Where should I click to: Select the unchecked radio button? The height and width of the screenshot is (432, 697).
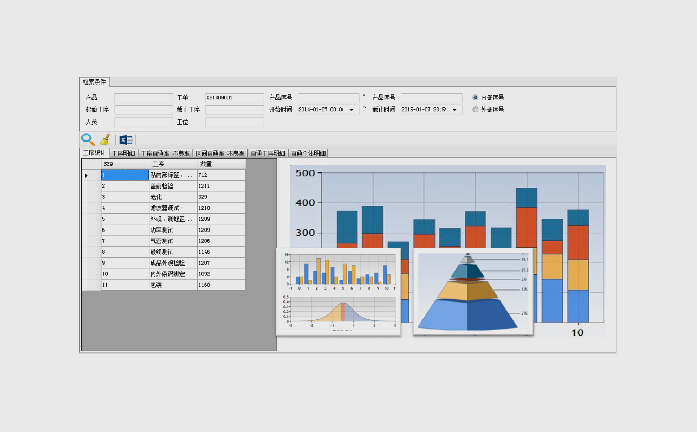[x=475, y=109]
